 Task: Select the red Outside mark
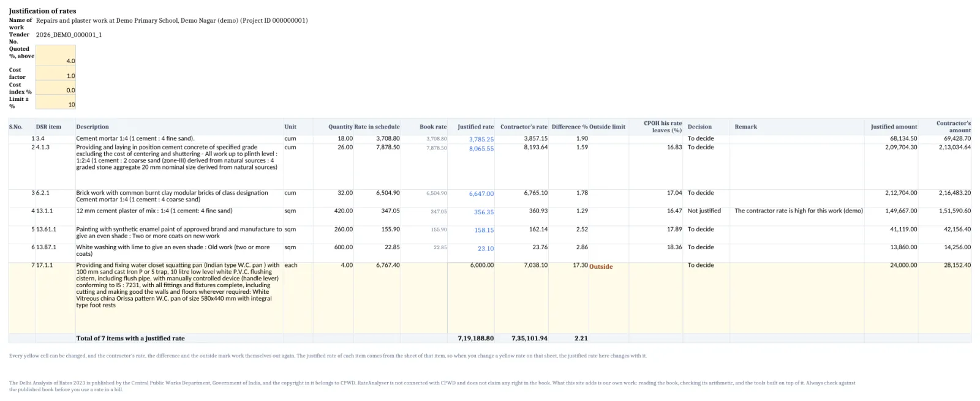(601, 266)
